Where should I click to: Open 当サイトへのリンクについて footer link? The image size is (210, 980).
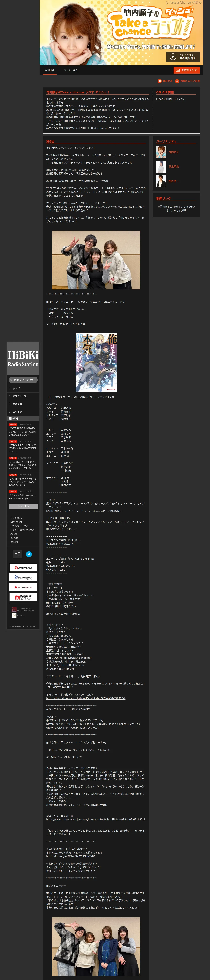click(23, 530)
